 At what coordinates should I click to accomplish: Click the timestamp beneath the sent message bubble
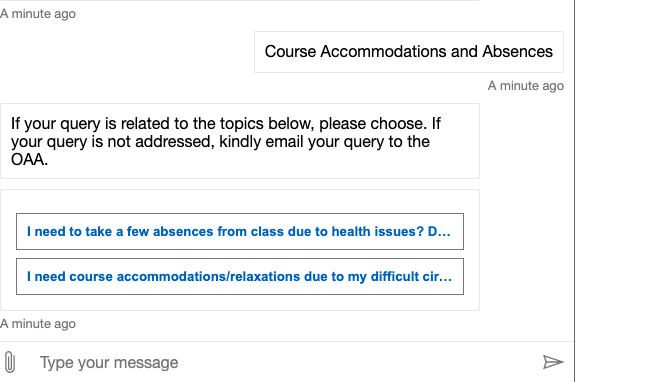[526, 86]
